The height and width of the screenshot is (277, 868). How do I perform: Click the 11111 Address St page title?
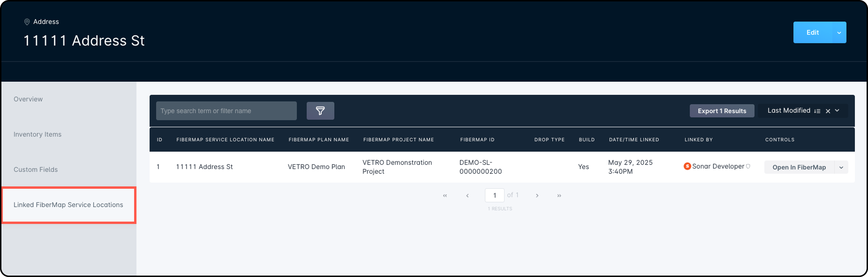point(84,41)
